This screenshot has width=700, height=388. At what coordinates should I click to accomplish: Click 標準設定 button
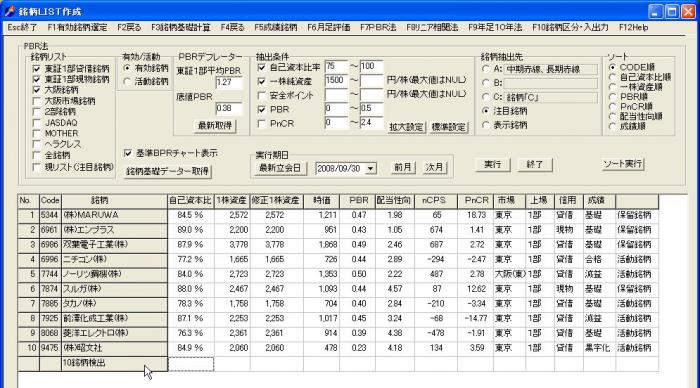(x=449, y=127)
